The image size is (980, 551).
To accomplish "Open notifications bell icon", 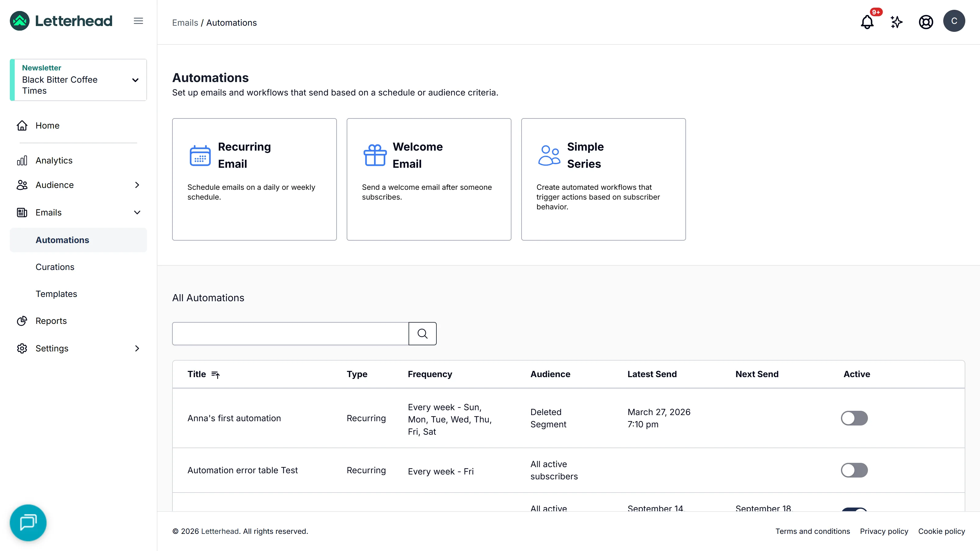I will pyautogui.click(x=867, y=22).
